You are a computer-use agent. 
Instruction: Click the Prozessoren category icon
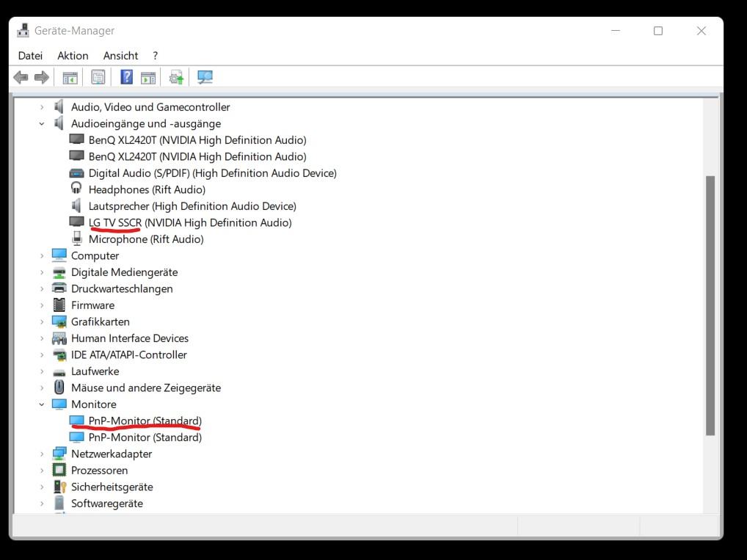click(59, 470)
